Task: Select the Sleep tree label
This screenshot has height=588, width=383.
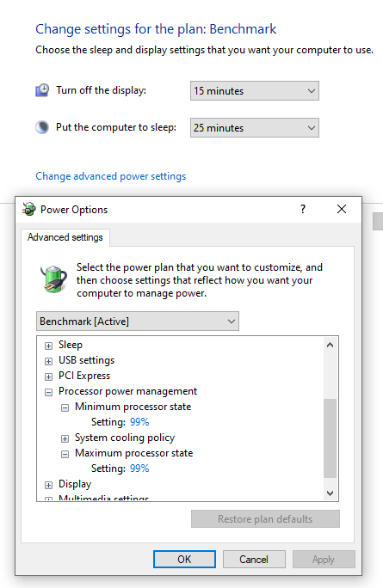Action: click(x=71, y=345)
